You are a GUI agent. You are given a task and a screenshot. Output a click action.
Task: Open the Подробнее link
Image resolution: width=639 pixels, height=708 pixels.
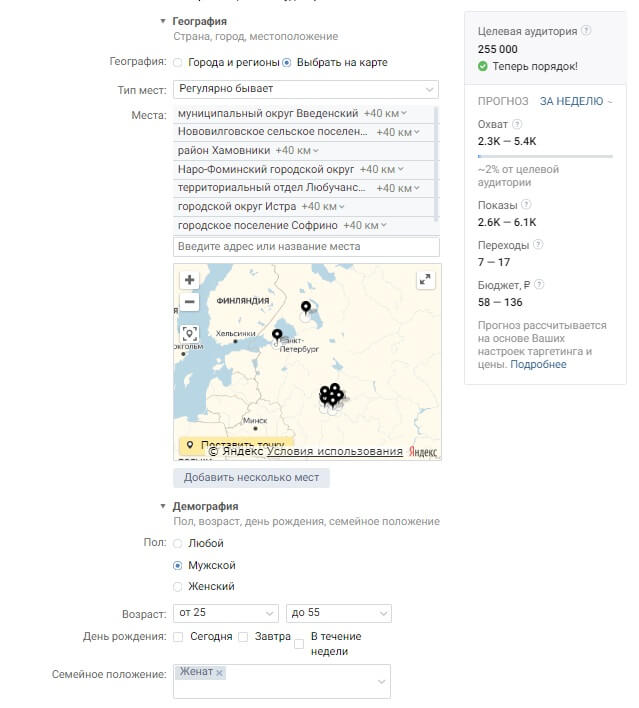point(538,364)
